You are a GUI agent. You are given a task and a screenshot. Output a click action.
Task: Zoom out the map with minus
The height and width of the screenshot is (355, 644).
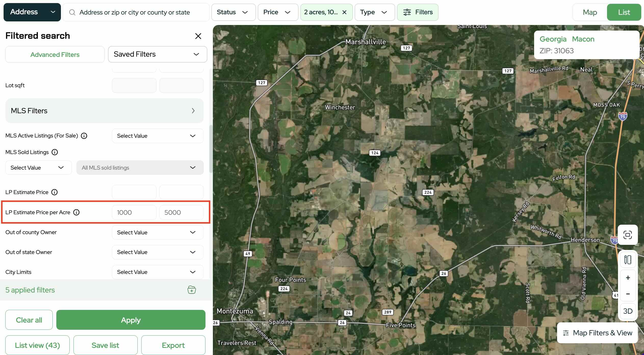click(628, 294)
